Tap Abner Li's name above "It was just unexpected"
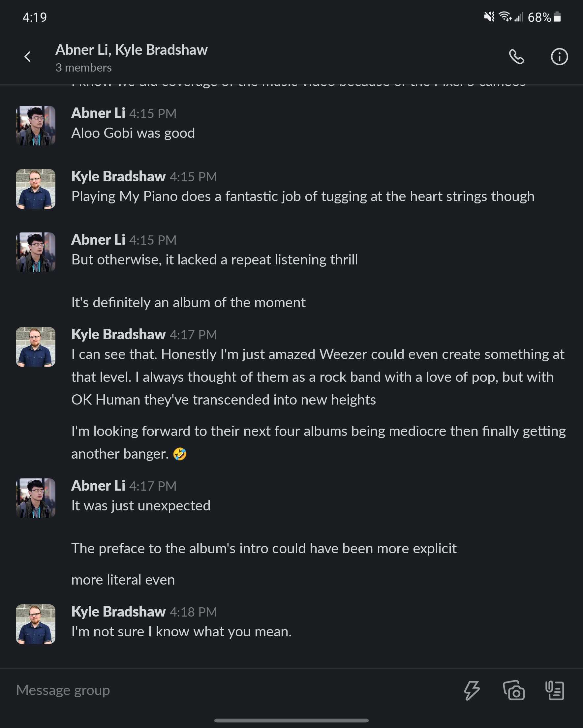 (x=98, y=486)
